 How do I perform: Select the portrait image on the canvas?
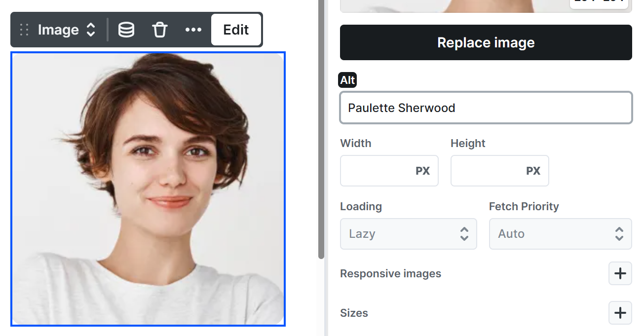click(x=148, y=189)
